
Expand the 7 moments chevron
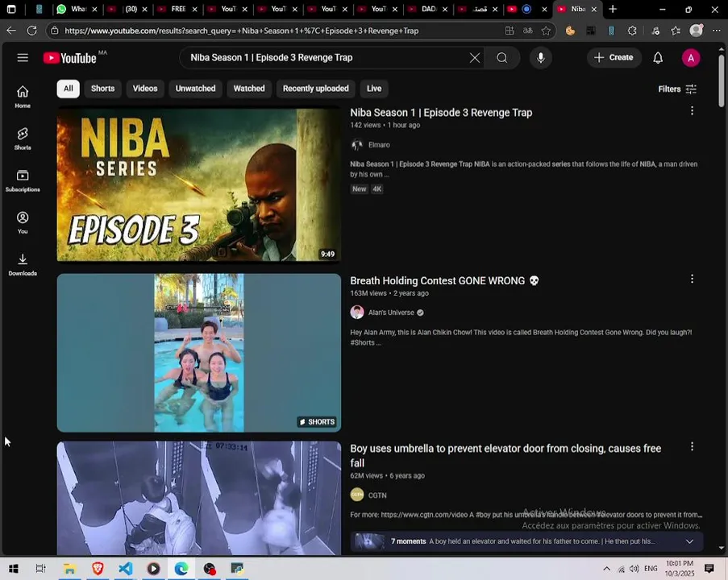pyautogui.click(x=689, y=541)
